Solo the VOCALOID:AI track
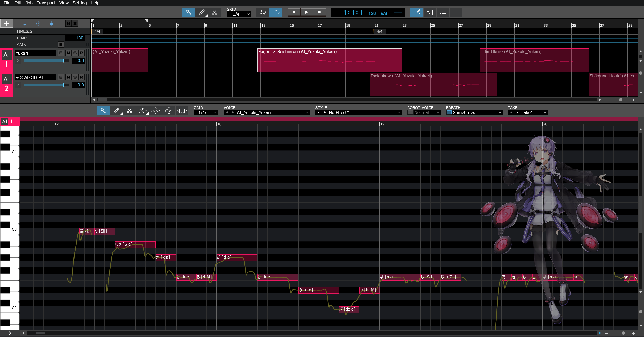Image resolution: width=644 pixels, height=337 pixels. point(75,77)
